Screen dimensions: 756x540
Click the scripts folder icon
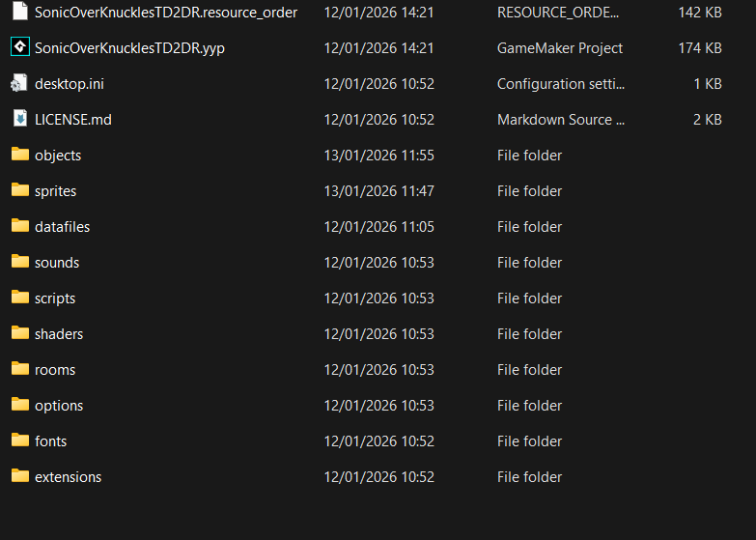(x=20, y=298)
